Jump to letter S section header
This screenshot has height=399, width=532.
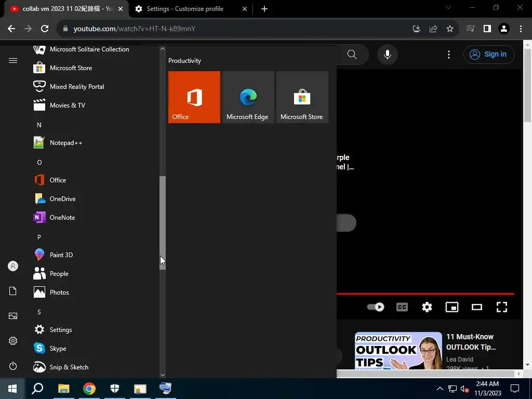tap(39, 312)
